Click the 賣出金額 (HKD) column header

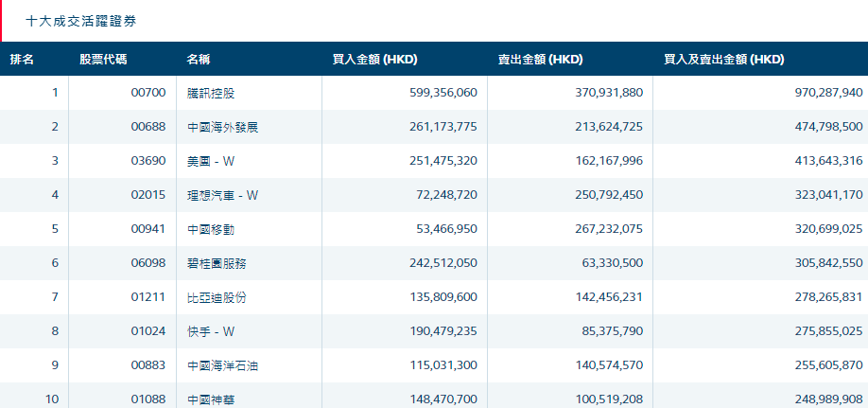[540, 60]
